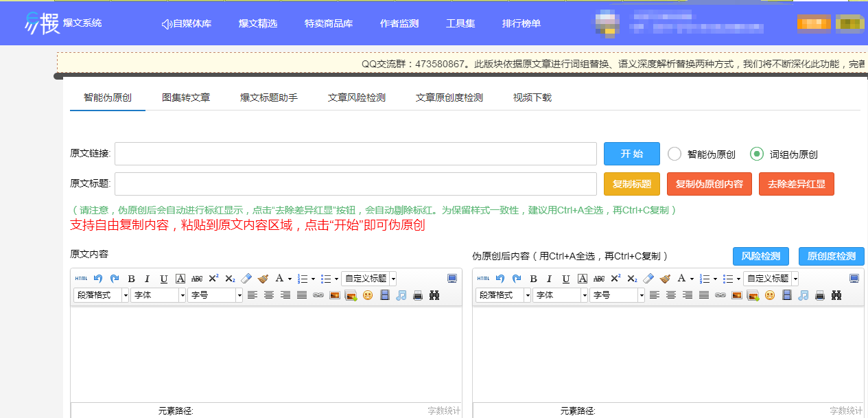
Task: Open 爆文精选 in top navigation
Action: (x=258, y=23)
